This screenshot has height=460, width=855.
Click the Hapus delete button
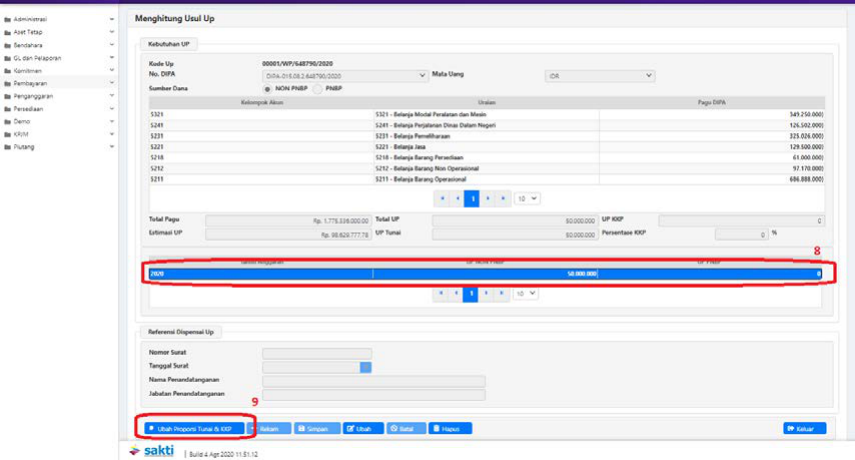(451, 428)
